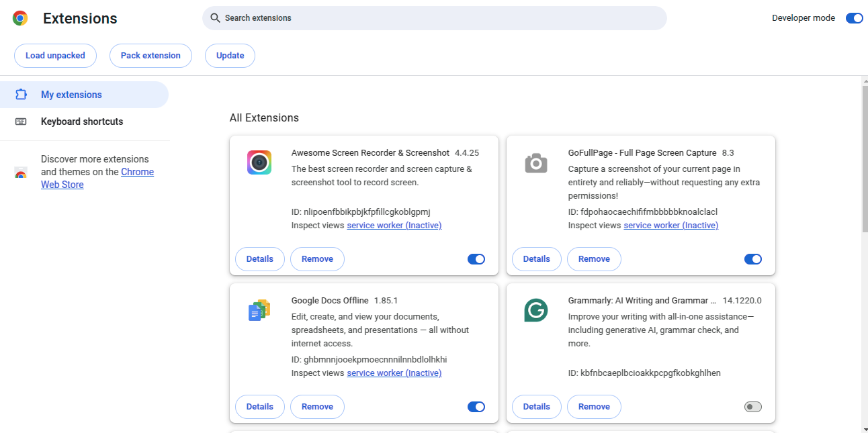Click Load unpacked button
The height and width of the screenshot is (433, 868).
tap(55, 56)
